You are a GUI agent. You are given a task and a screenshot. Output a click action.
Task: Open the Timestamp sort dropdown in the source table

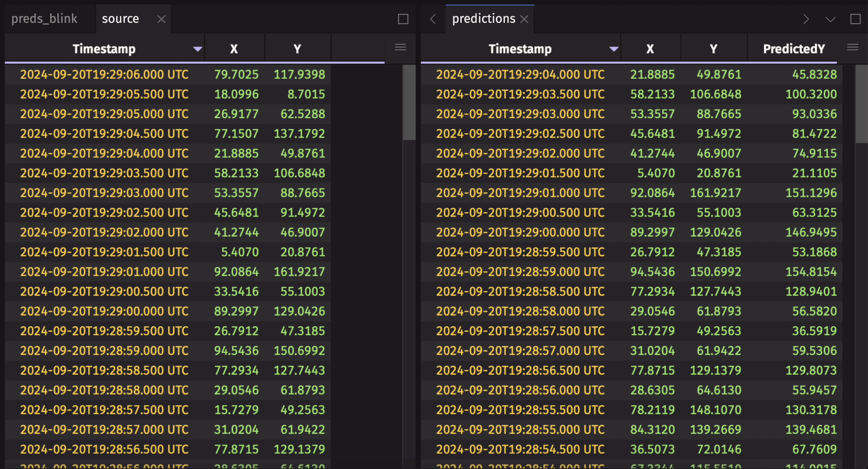coord(197,49)
